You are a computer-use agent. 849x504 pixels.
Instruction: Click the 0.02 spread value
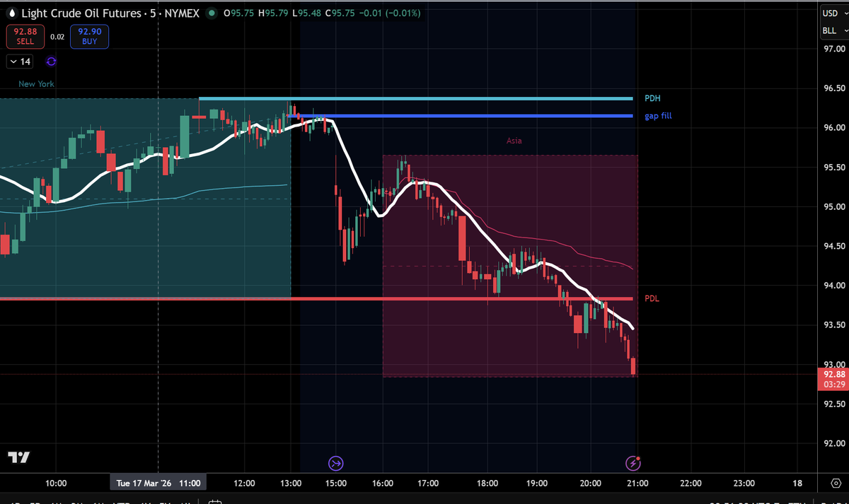(x=57, y=36)
